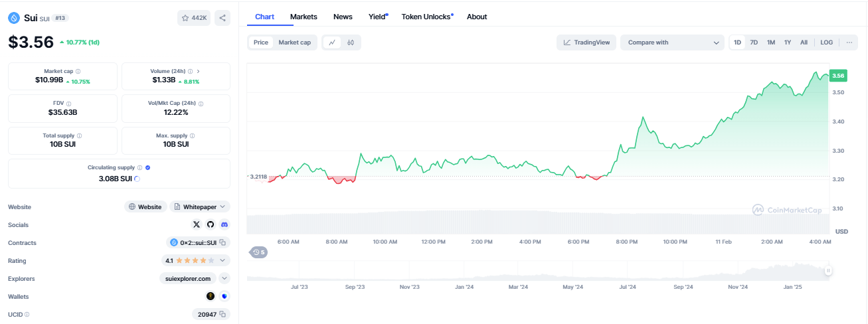The image size is (868, 324).
Task: Open Sui's X (Twitter) social link
Action: coord(196,225)
